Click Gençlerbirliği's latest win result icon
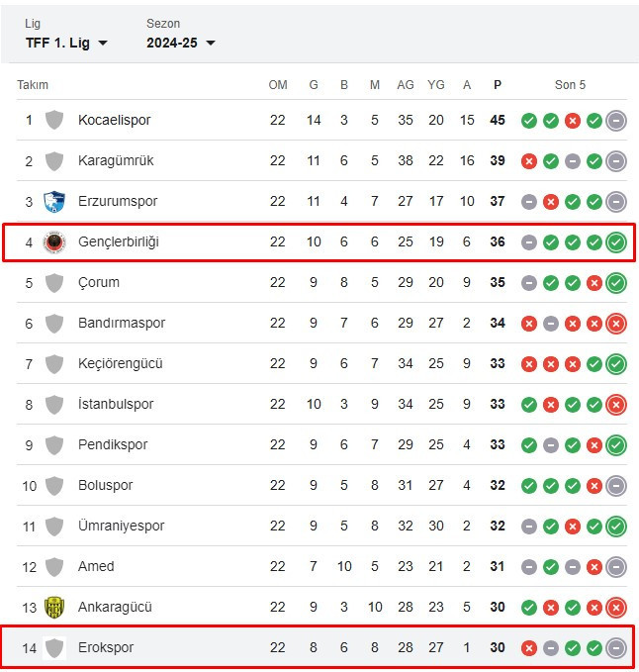 pyautogui.click(x=616, y=242)
